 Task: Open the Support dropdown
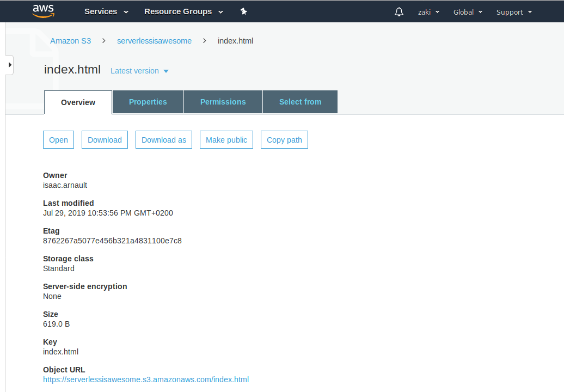(513, 11)
